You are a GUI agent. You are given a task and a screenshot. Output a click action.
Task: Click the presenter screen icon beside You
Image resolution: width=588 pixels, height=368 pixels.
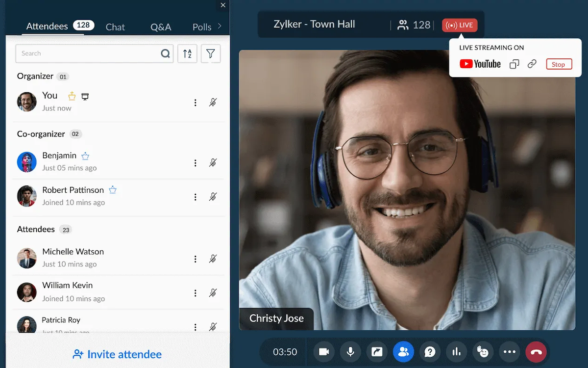(85, 97)
